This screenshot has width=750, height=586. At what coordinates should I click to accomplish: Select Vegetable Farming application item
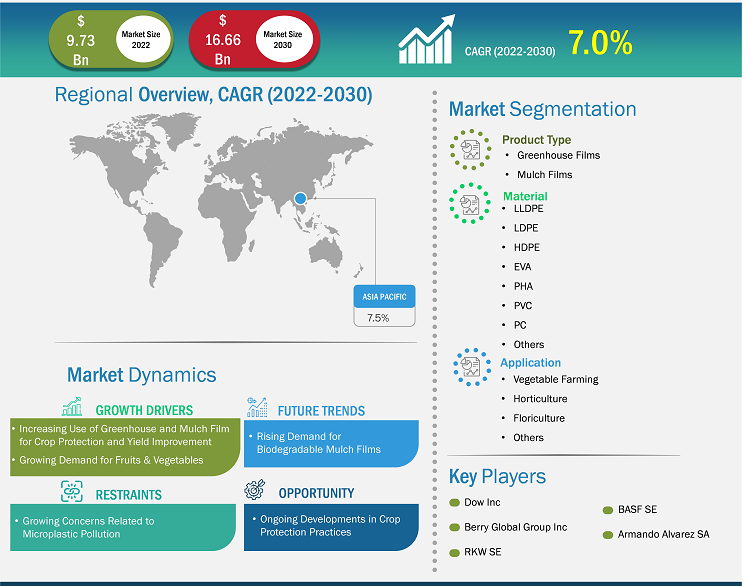(555, 380)
